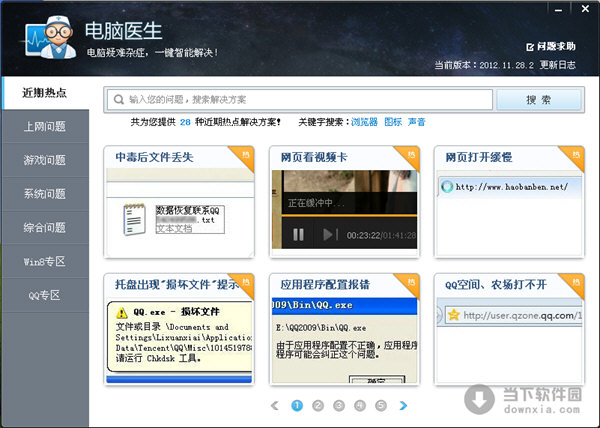Open the 更新日志 changelog link
This screenshot has width=600, height=428.
tap(558, 65)
